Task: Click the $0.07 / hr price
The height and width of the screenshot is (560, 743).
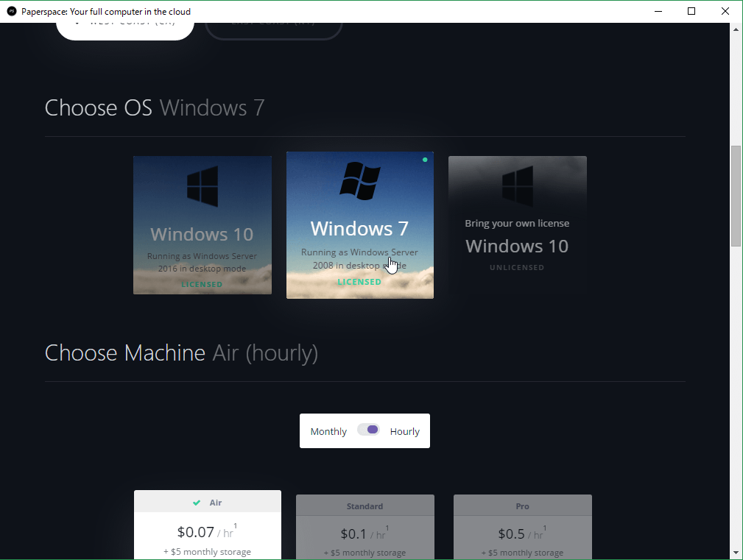Action: [x=207, y=531]
